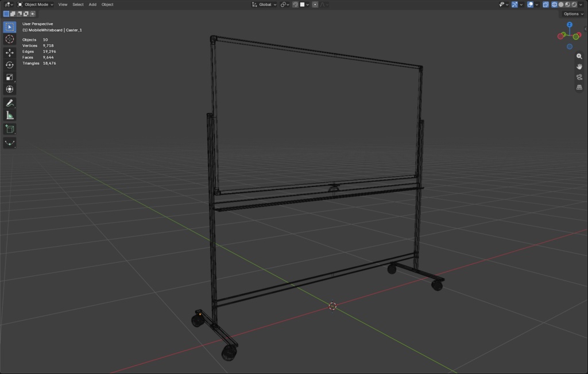Click the Objects 10 statistic
The width and height of the screenshot is (588, 374).
(x=35, y=40)
